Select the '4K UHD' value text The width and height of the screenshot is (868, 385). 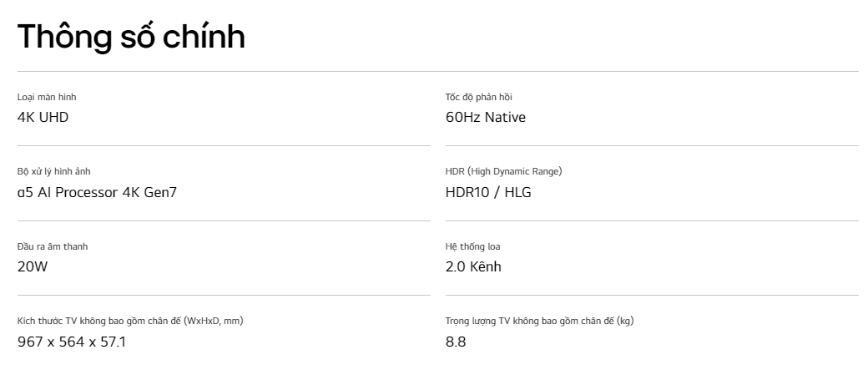pos(43,117)
